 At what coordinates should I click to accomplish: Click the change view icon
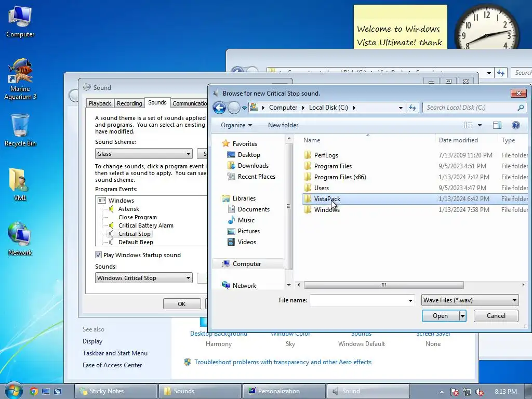click(x=468, y=125)
